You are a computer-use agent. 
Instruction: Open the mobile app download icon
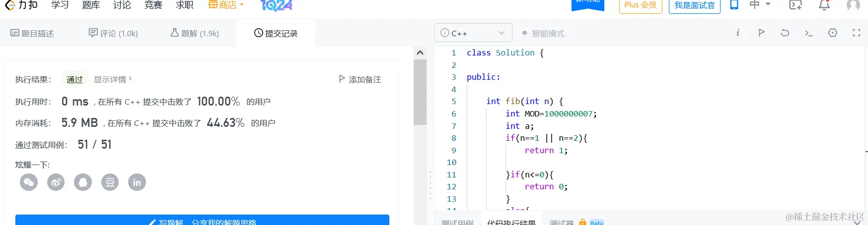(x=734, y=5)
